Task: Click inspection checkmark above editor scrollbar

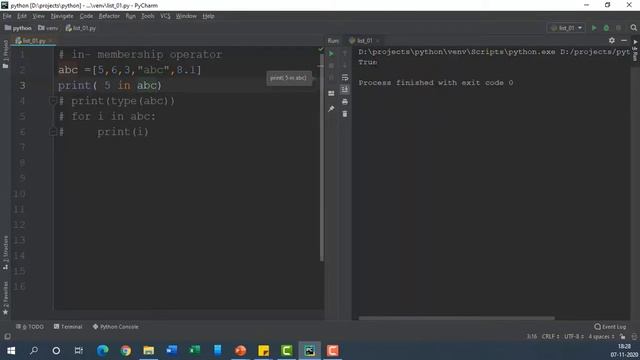Action: 321,49
